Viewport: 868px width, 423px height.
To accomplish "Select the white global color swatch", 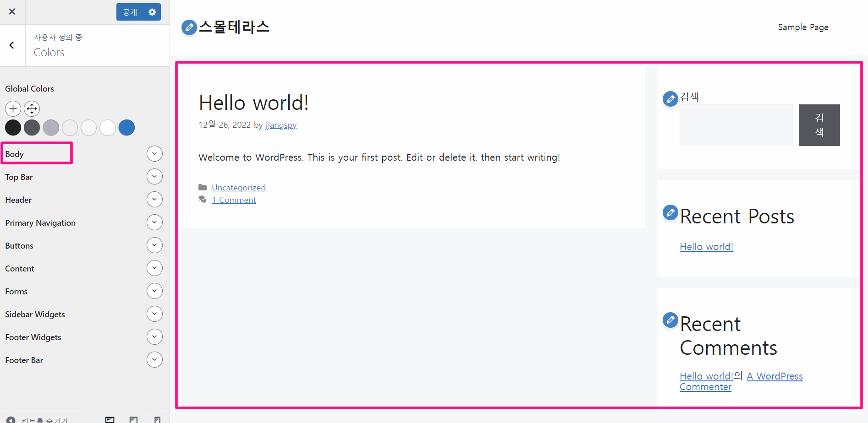I will (x=108, y=128).
